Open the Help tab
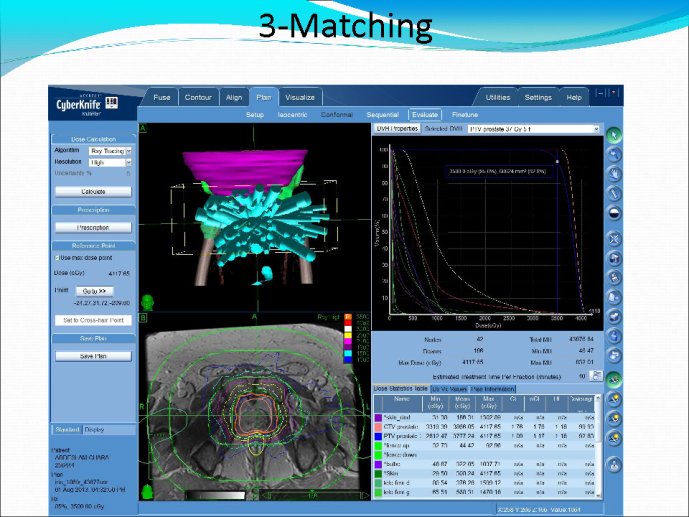This screenshot has width=689, height=517. point(574,98)
